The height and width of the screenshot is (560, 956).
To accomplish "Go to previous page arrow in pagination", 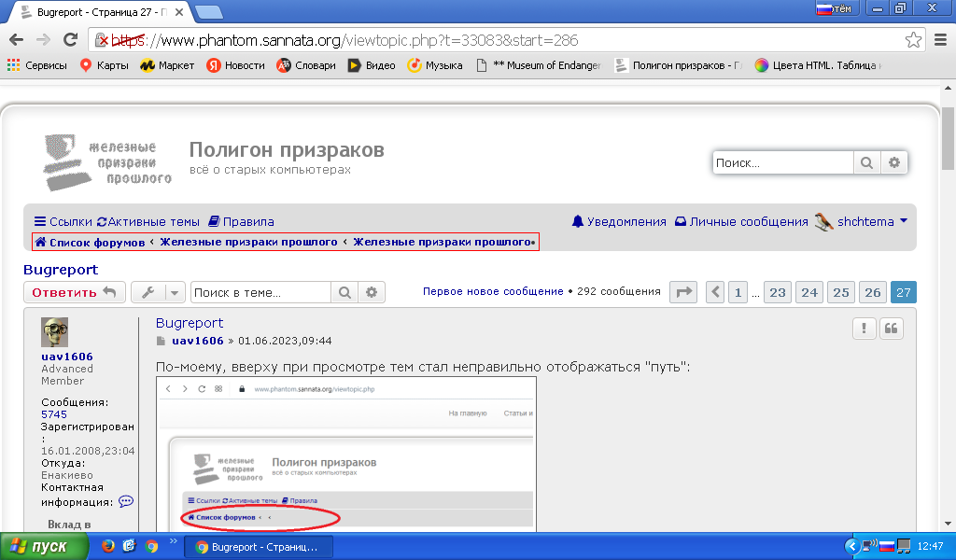I will 715,292.
